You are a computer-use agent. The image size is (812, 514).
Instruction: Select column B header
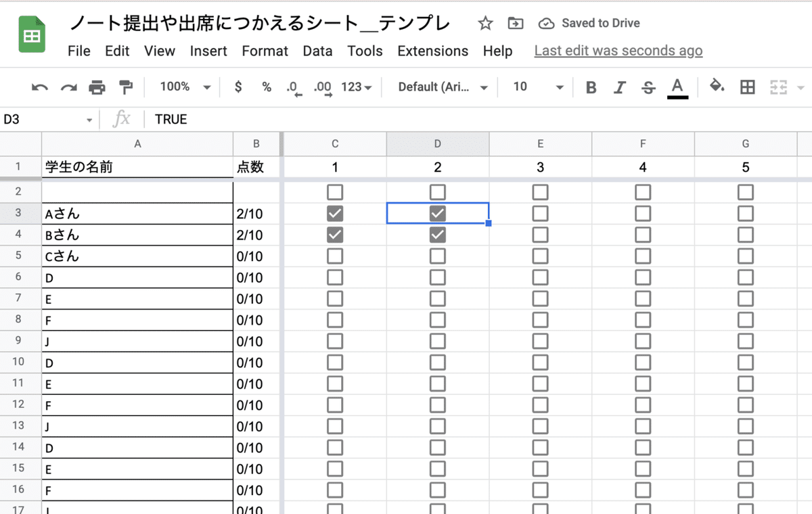(256, 143)
